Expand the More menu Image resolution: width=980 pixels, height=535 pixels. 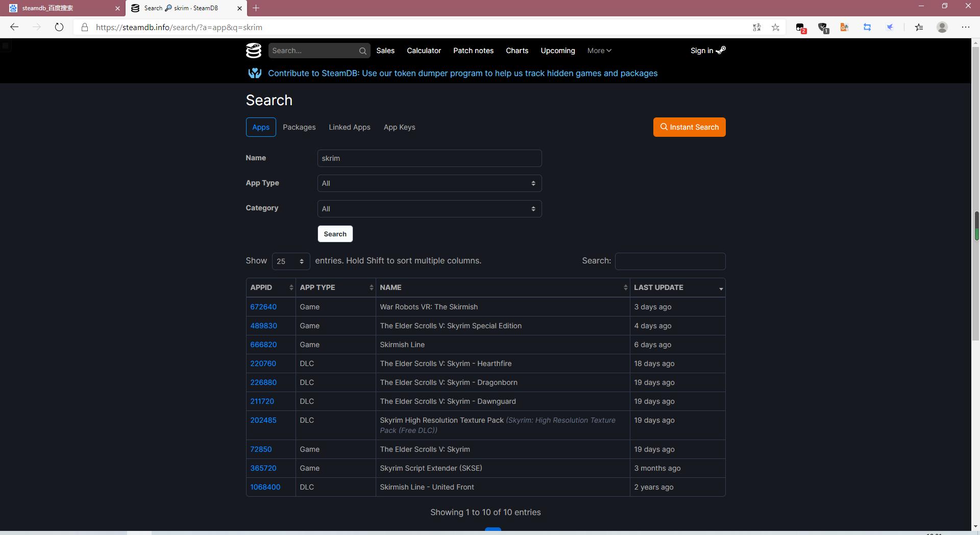[599, 51]
